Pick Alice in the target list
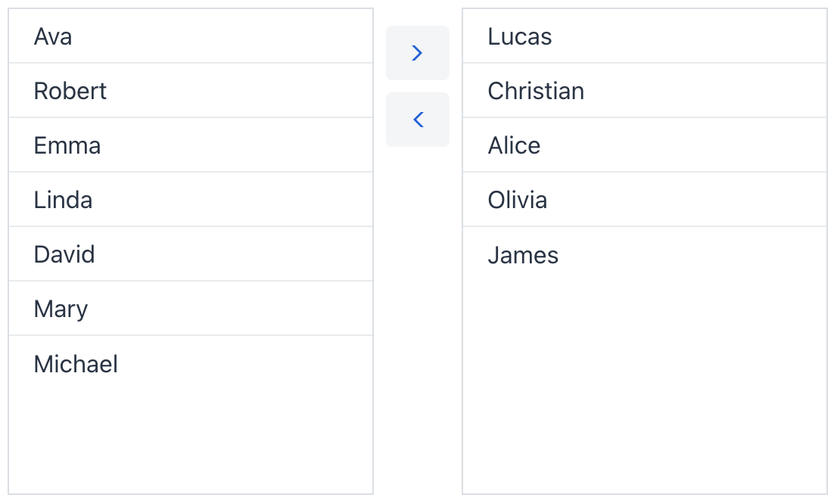Viewport: 837px width, 504px height. click(645, 145)
